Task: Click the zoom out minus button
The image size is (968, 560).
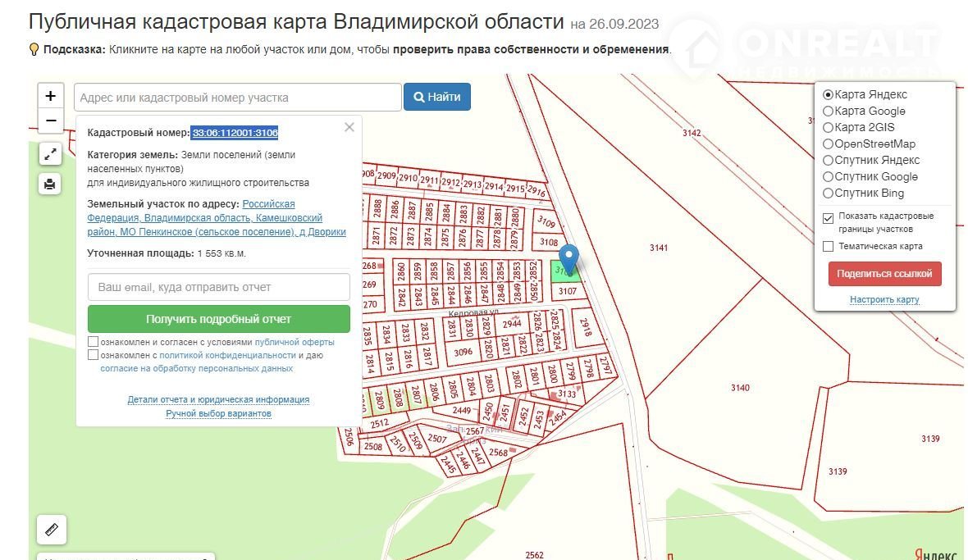Action: point(50,121)
